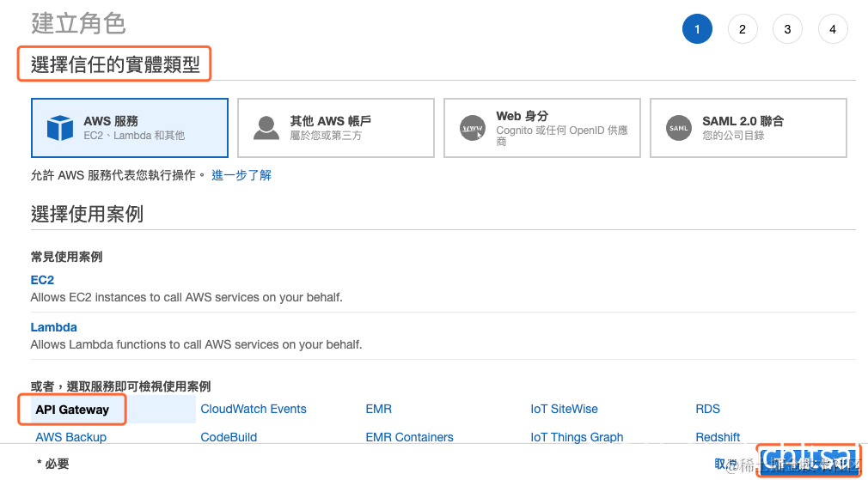Viewport: 868px width, 480px height.
Task: Pick the EMR service link
Action: pos(379,409)
